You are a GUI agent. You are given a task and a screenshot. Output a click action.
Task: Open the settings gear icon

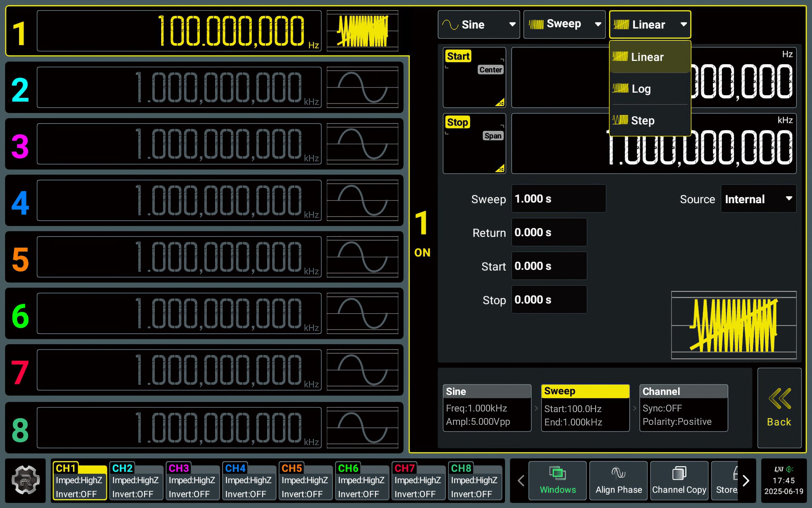(x=26, y=480)
